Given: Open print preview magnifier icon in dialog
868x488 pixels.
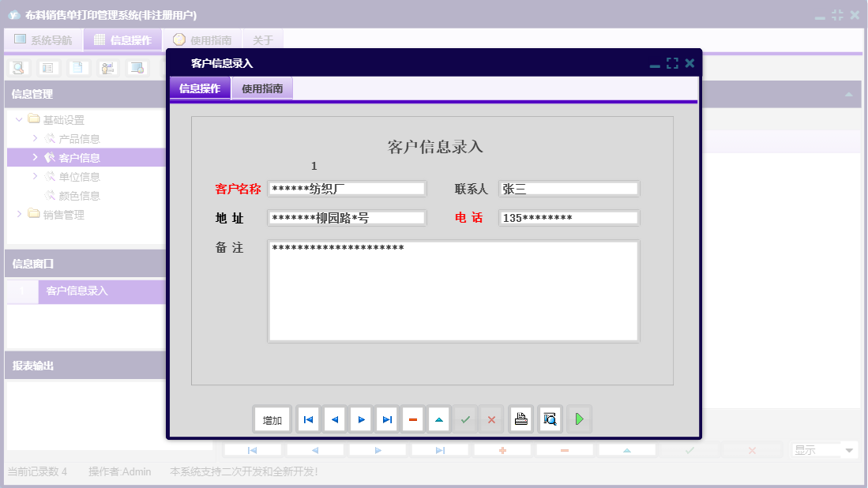Looking at the screenshot, I should [550, 419].
